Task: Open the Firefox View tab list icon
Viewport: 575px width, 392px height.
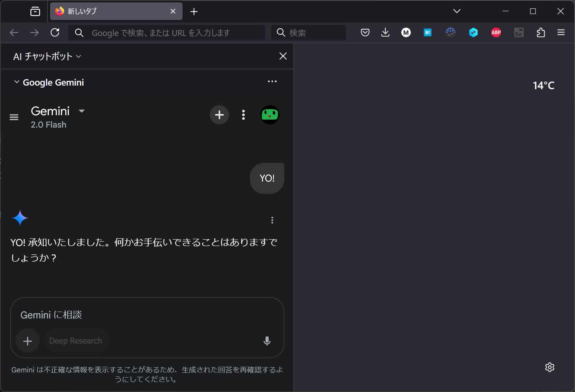Action: coord(35,12)
